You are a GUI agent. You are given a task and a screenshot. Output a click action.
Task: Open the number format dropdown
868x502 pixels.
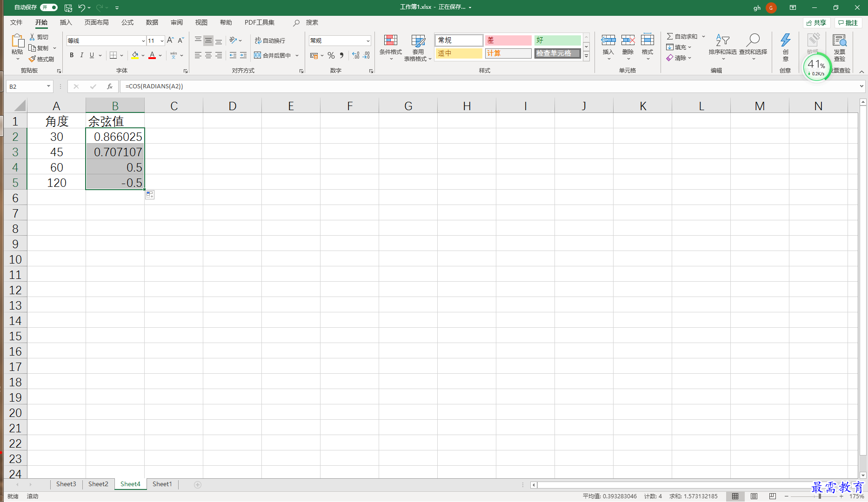[x=368, y=41]
